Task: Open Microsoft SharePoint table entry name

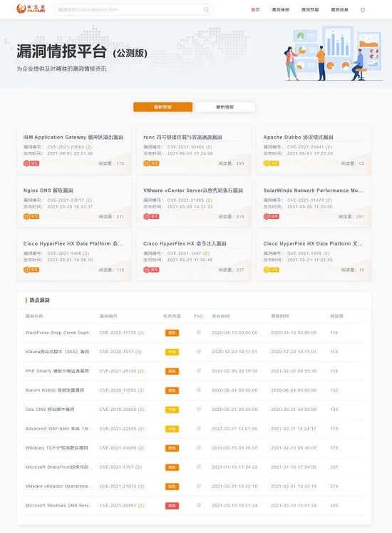Action: click(58, 467)
